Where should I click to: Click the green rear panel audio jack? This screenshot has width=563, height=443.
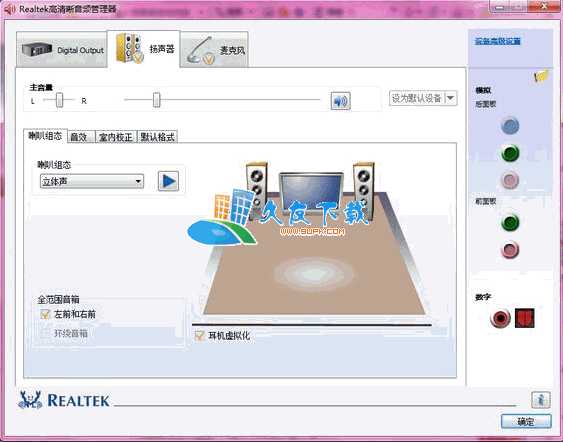point(510,153)
